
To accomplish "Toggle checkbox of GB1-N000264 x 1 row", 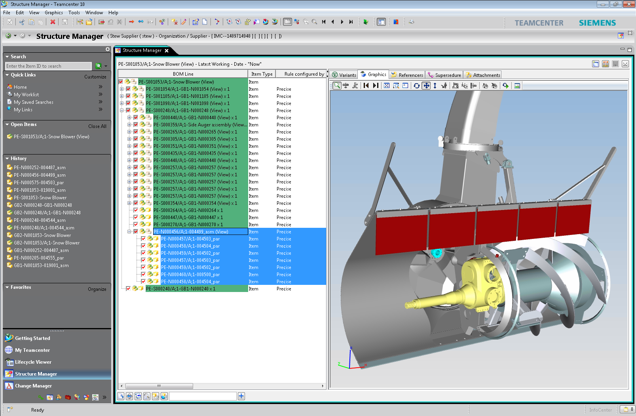I will click(135, 210).
